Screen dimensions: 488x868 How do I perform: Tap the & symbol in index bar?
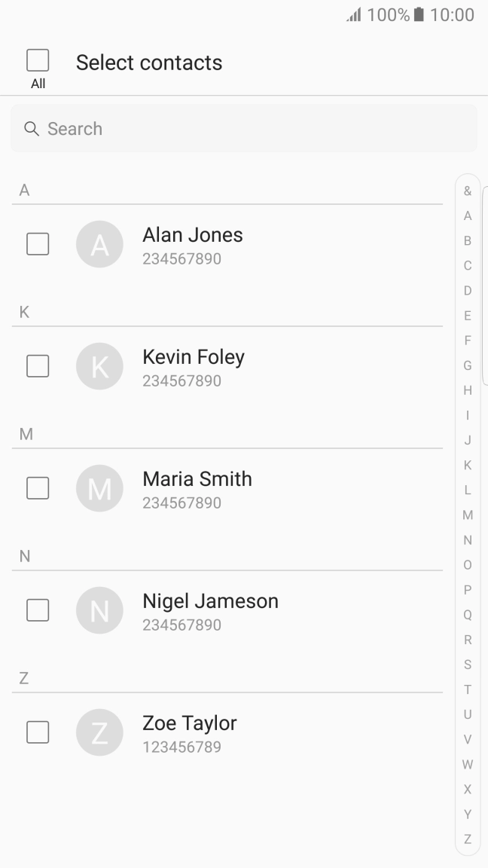click(x=468, y=191)
